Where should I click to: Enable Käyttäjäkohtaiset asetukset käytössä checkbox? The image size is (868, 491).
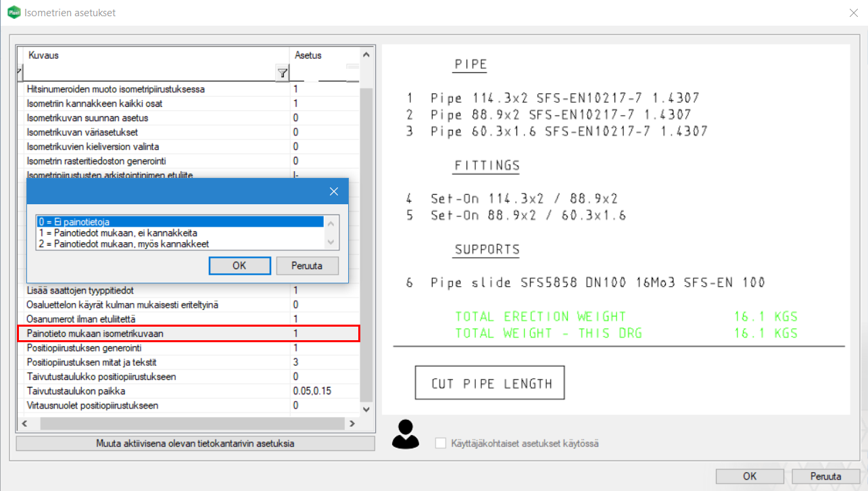tap(441, 444)
